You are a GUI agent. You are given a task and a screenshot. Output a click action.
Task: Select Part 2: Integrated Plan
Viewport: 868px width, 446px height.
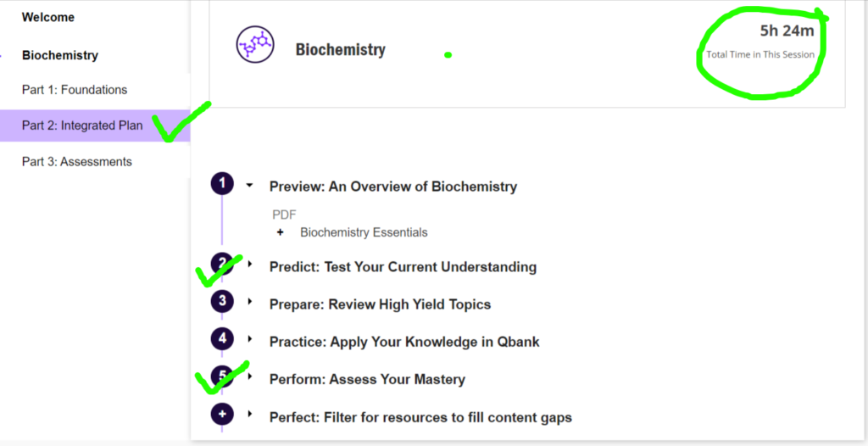tap(82, 125)
